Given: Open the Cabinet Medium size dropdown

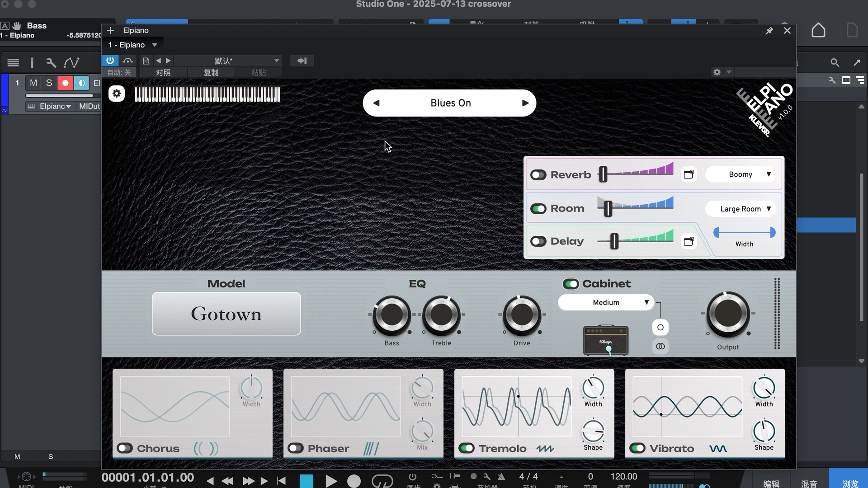Looking at the screenshot, I should point(606,302).
